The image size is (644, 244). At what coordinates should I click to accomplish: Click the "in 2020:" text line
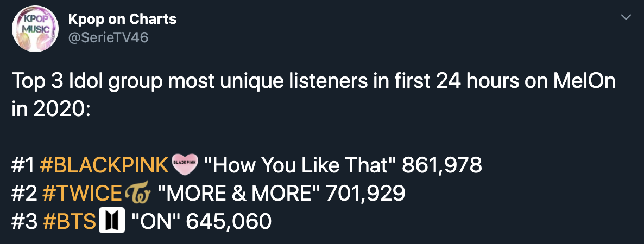tap(50, 110)
